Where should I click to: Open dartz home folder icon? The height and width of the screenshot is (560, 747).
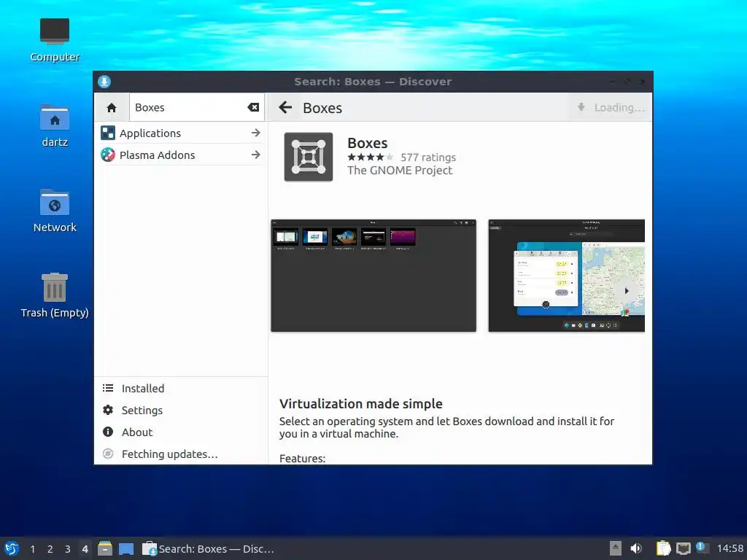point(55,125)
